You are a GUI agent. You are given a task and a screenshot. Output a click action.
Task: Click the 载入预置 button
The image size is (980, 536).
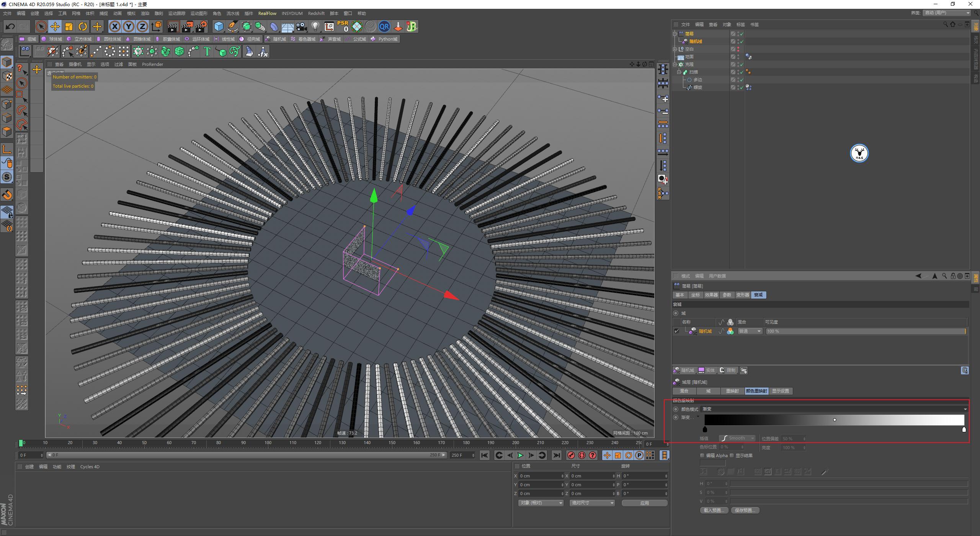click(x=714, y=510)
